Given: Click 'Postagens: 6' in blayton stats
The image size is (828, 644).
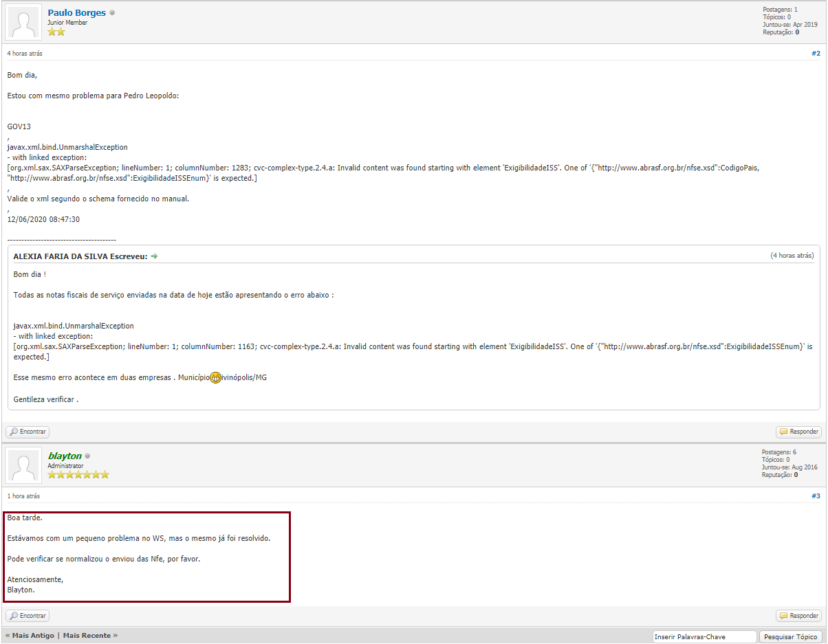Looking at the screenshot, I should [779, 452].
